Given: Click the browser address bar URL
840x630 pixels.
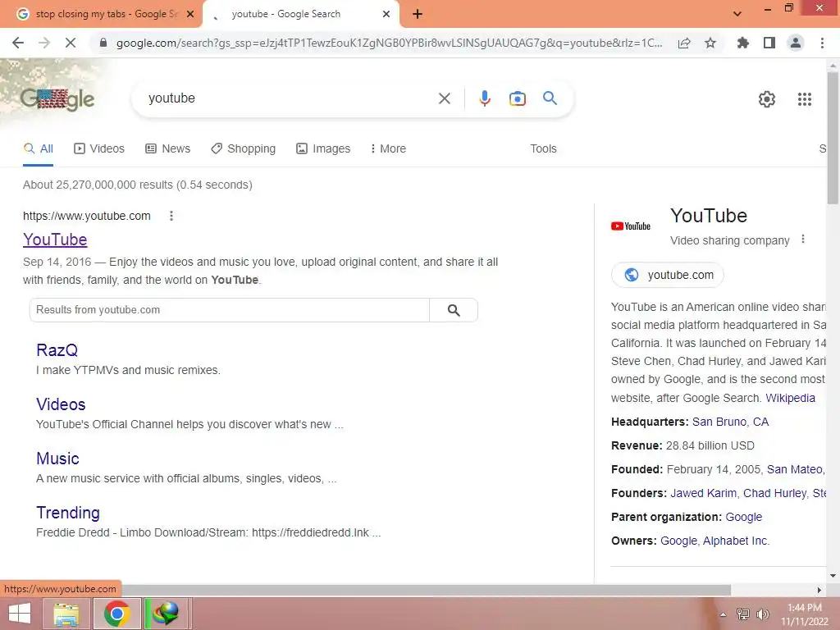Looking at the screenshot, I should click(x=389, y=43).
